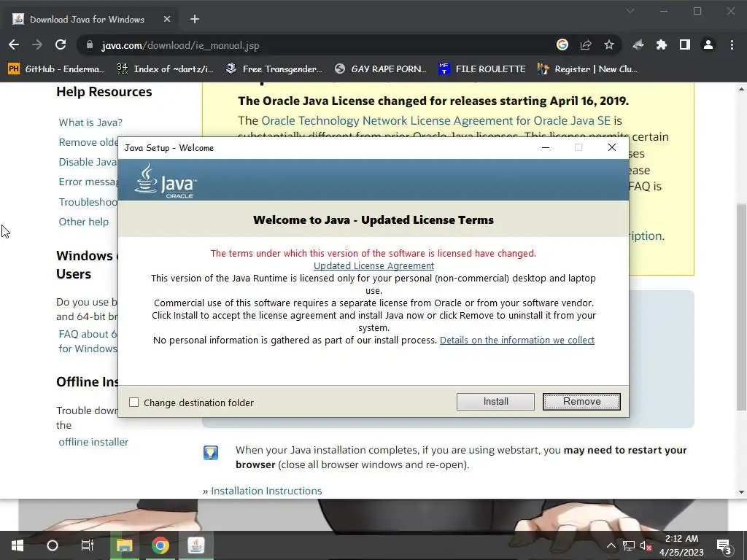
Task: Click the taskbar clock showing 2:12 AM
Action: pos(681,545)
